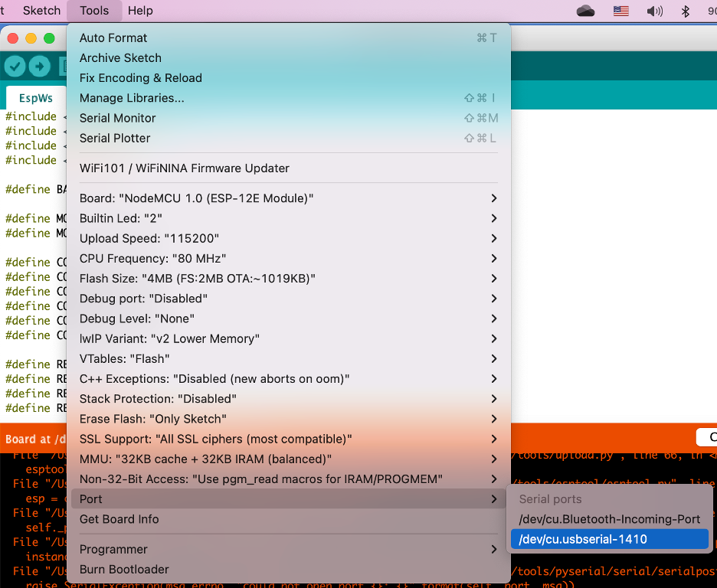Image resolution: width=717 pixels, height=588 pixels.
Task: Switch to the EspWs sketch tab
Action: pyautogui.click(x=36, y=98)
